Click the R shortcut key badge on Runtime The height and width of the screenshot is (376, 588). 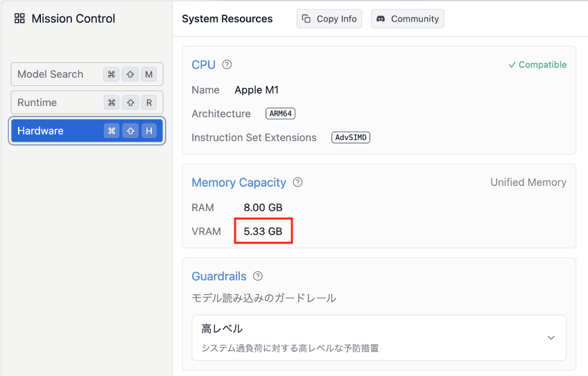point(149,103)
